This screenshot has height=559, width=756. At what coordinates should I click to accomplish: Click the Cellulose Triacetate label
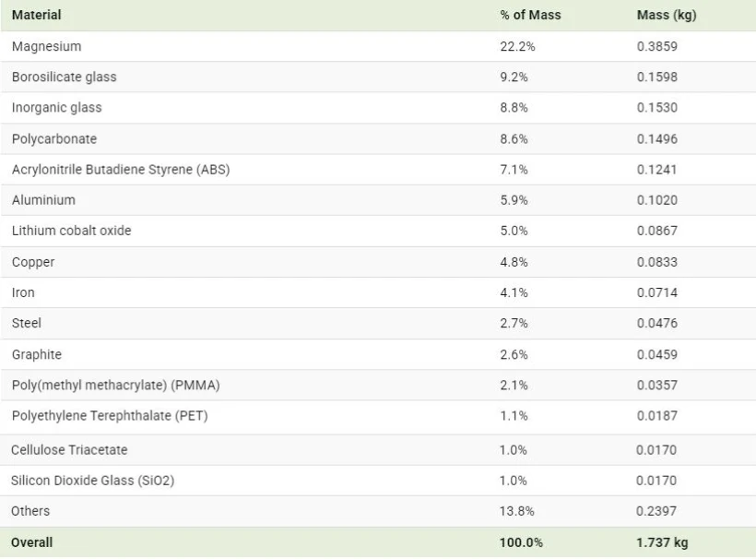point(69,450)
